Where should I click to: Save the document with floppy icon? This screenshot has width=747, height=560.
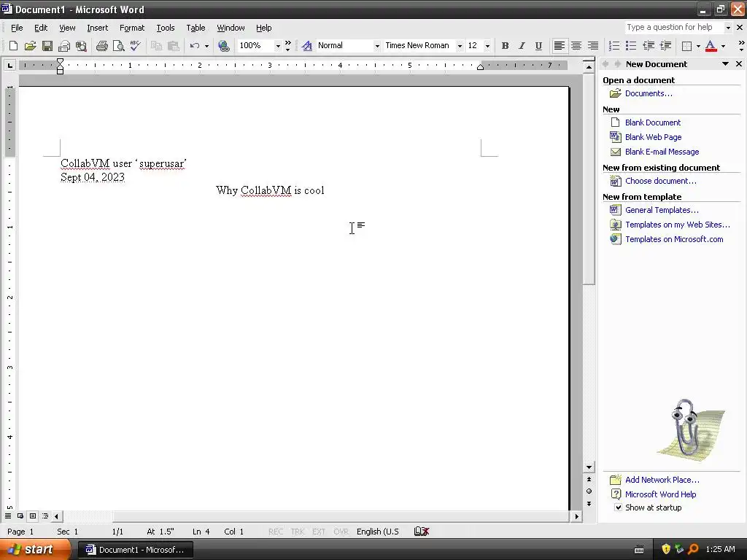pos(47,46)
